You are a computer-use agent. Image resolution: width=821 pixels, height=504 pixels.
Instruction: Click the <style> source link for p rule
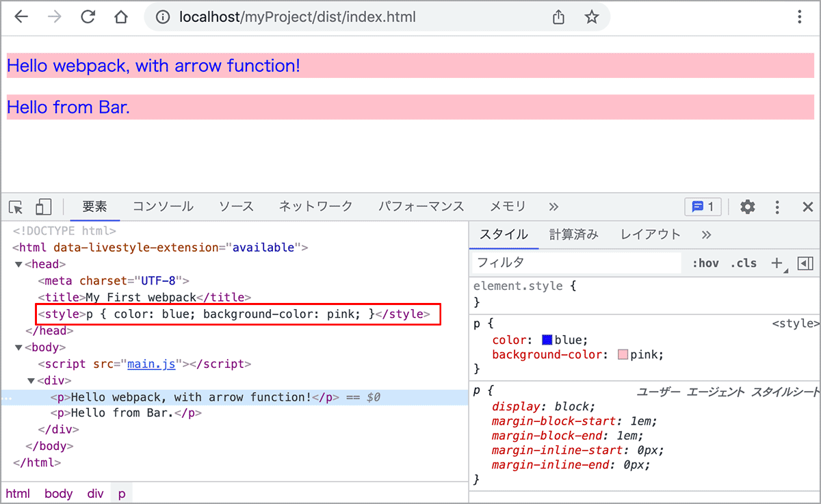click(x=796, y=323)
